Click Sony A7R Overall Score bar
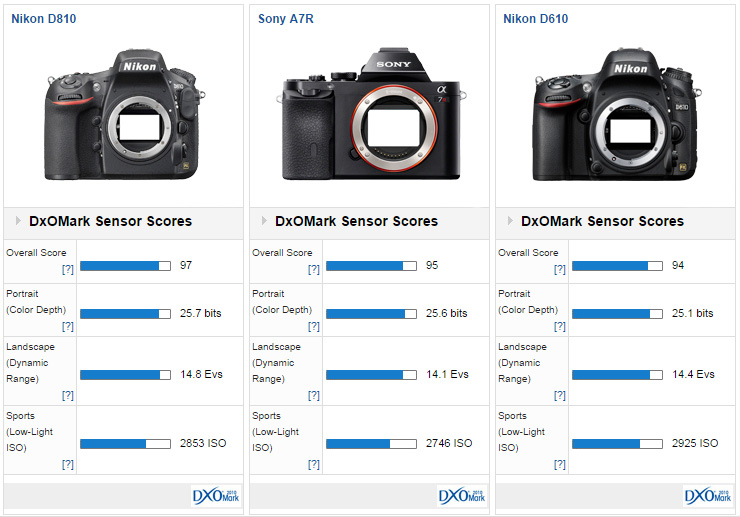740x517 pixels. [x=371, y=266]
